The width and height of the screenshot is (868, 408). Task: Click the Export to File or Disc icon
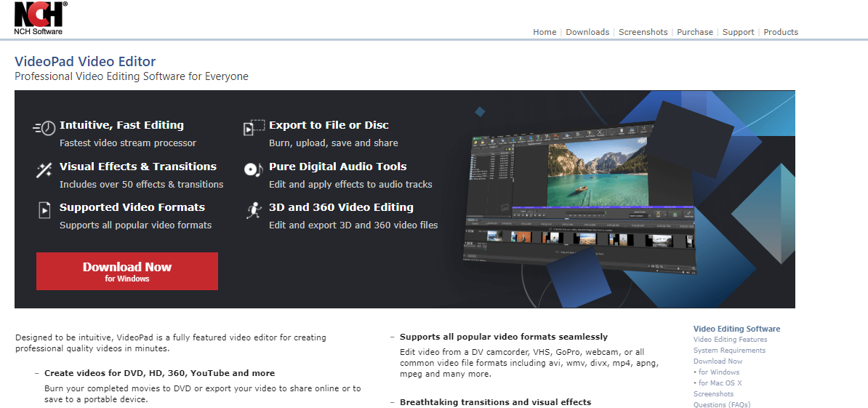(x=254, y=128)
